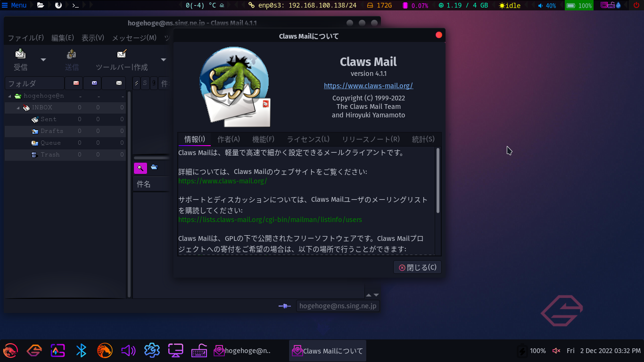Click the attachment clip column header
Screen dimensions: 644x362
coord(154,83)
